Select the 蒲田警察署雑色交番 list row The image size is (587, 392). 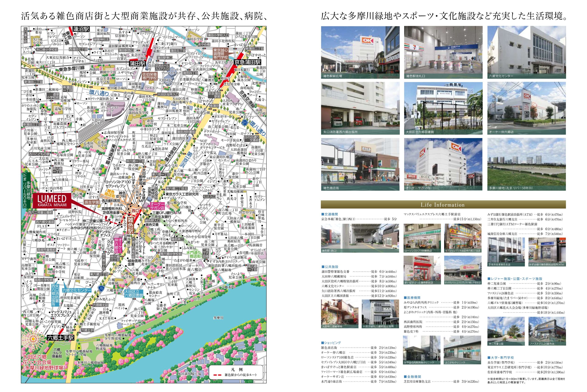point(359,271)
